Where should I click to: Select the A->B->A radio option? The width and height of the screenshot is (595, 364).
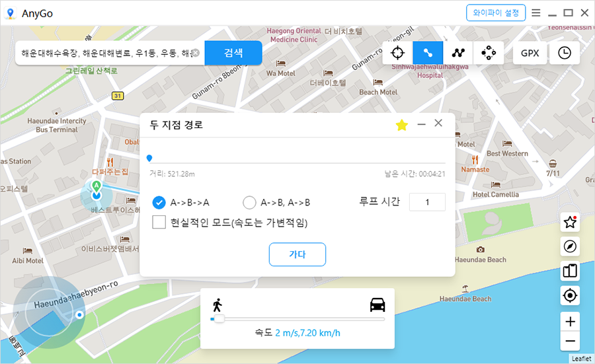coord(159,203)
